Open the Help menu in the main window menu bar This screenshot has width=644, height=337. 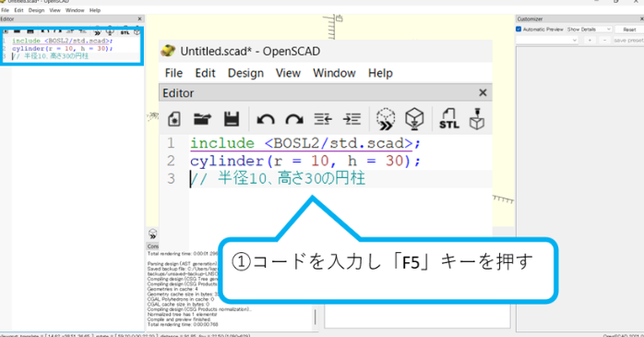(95, 10)
